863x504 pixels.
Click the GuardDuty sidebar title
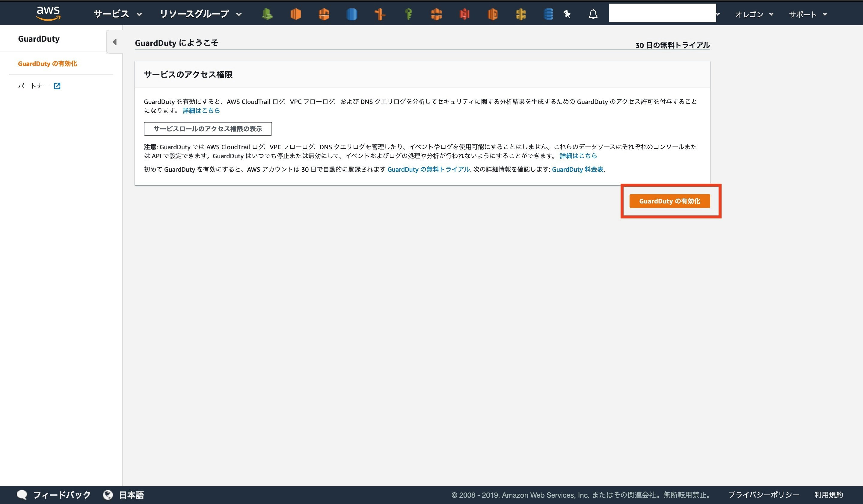(39, 39)
